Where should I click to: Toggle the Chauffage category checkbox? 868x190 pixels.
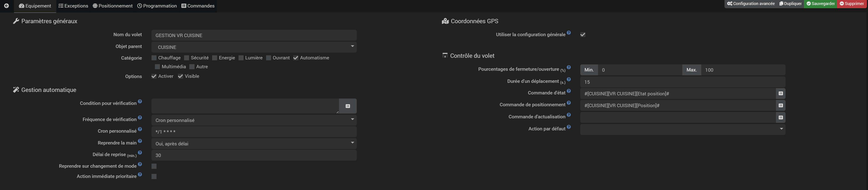coord(154,58)
